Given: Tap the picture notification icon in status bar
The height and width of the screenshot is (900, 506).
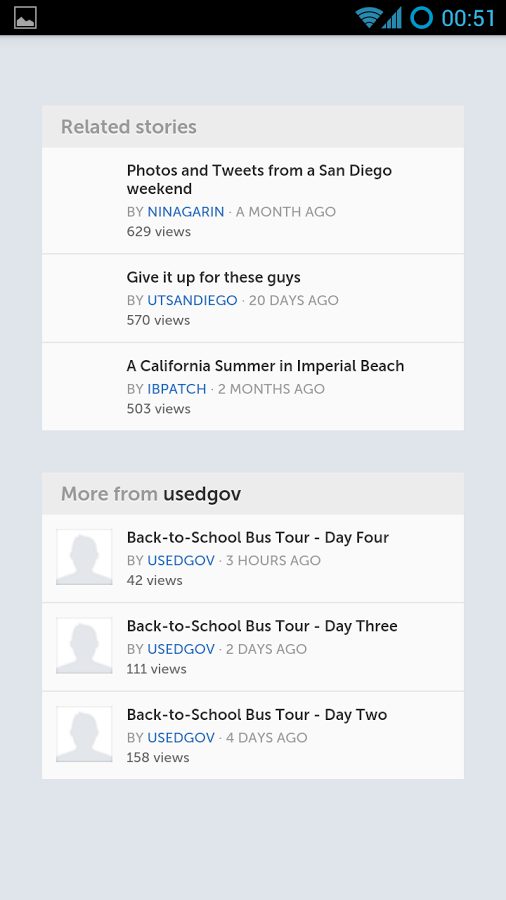Looking at the screenshot, I should click(25, 18).
